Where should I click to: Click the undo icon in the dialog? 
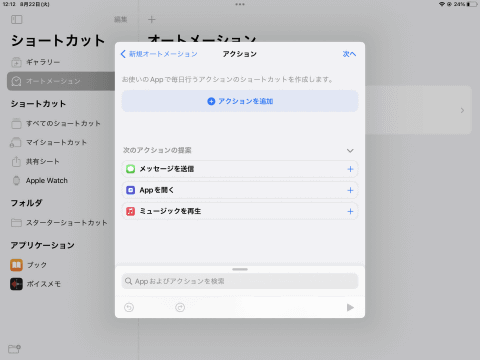129,307
